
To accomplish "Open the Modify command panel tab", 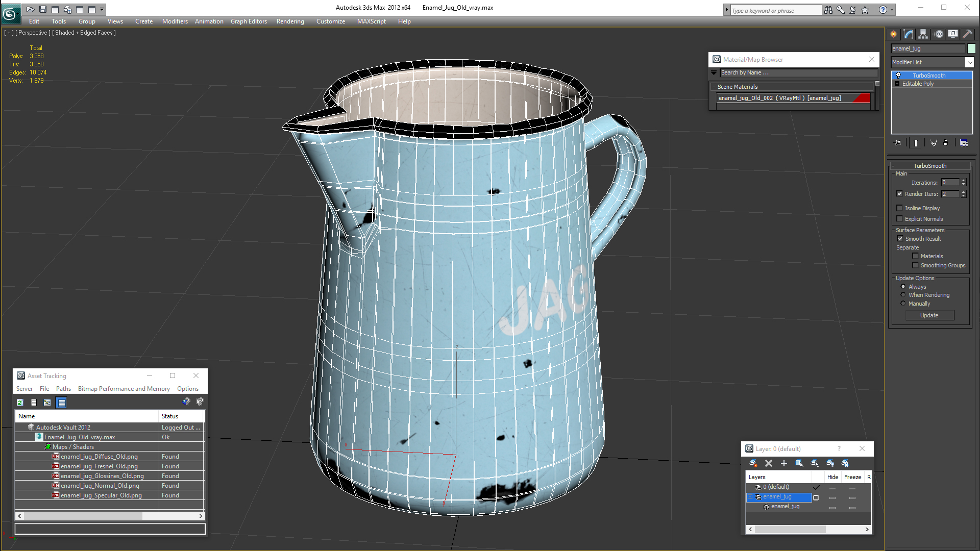I will click(x=909, y=34).
